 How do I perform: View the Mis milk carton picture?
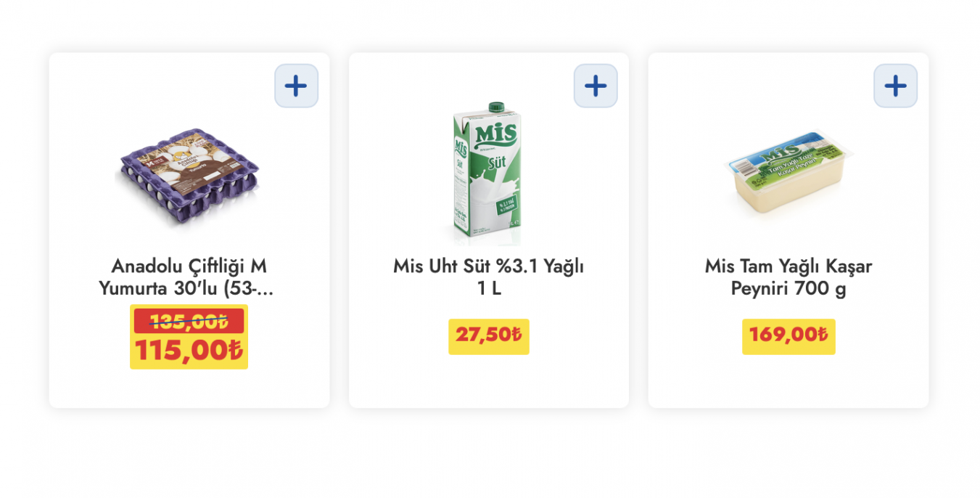pos(487,174)
